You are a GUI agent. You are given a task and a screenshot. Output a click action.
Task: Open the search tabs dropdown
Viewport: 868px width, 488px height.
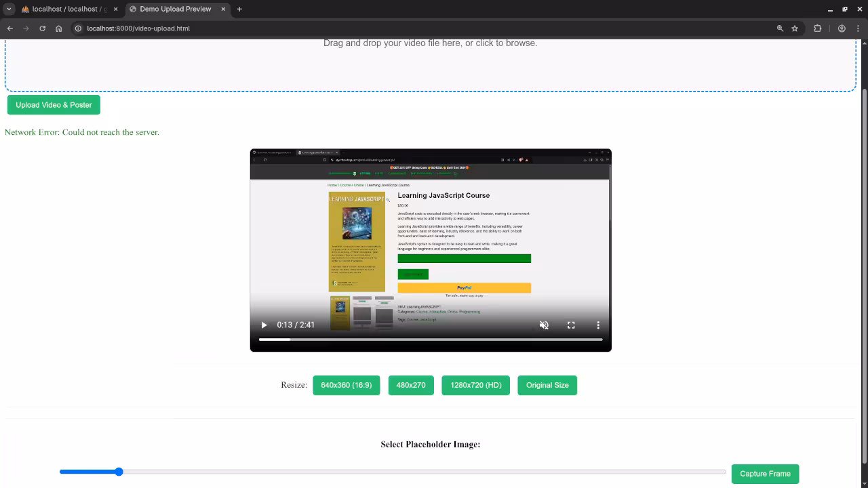9,9
